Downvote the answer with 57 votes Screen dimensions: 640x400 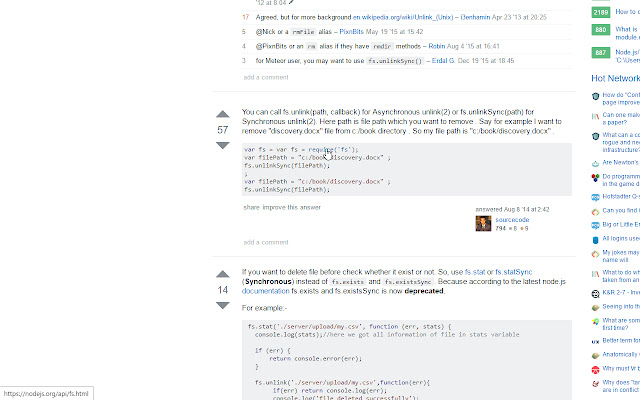pyautogui.click(x=223, y=146)
